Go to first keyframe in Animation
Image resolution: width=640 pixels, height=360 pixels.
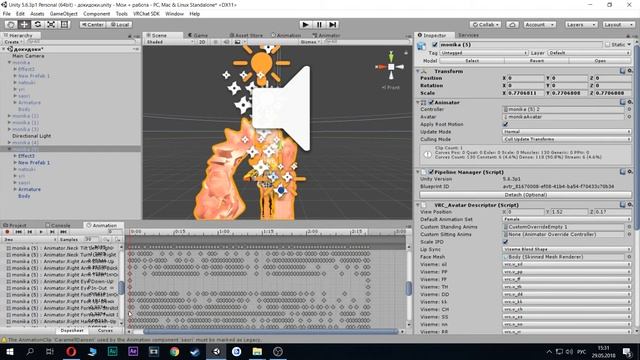[18, 232]
